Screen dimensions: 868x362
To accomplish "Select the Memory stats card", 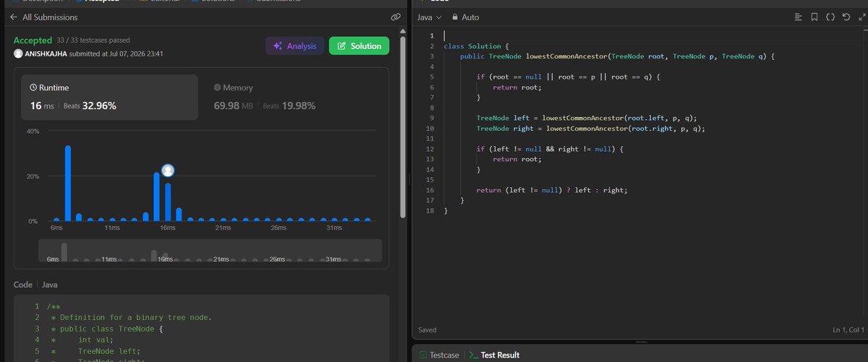I will click(294, 97).
